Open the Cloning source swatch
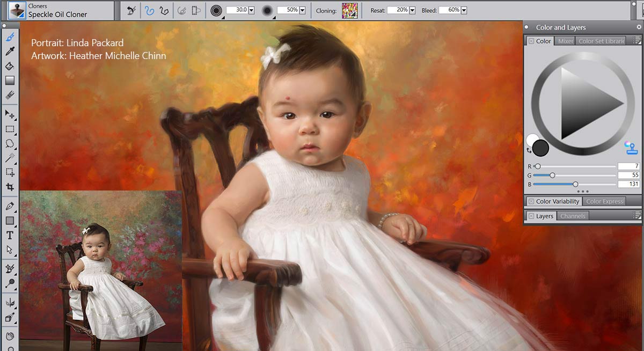Screen dimensions: 644x351 [x=350, y=10]
